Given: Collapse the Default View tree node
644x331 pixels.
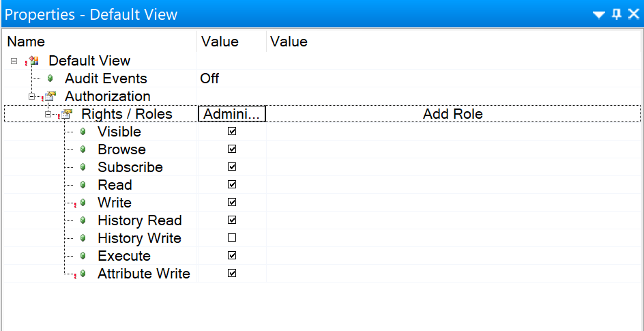Looking at the screenshot, I should point(14,61).
